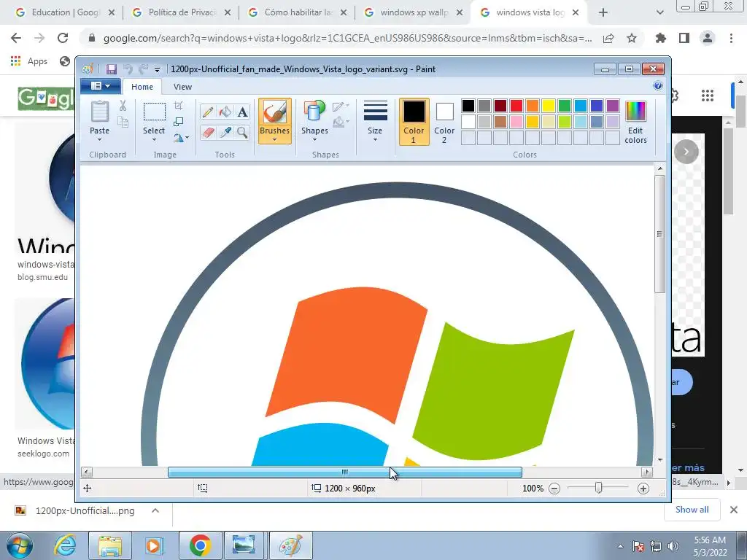
Task: Click the zoom out minus button
Action: point(554,488)
